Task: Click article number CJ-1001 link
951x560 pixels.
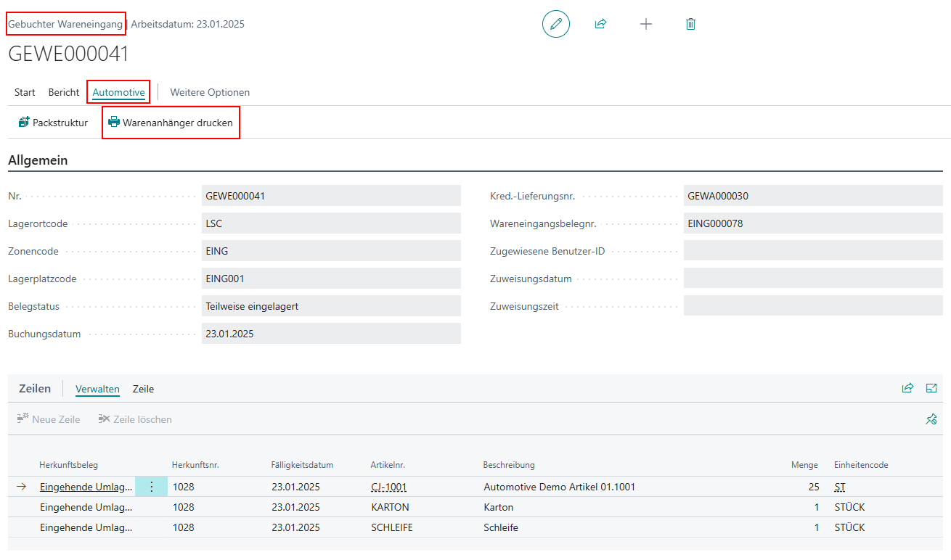Action: 389,487
